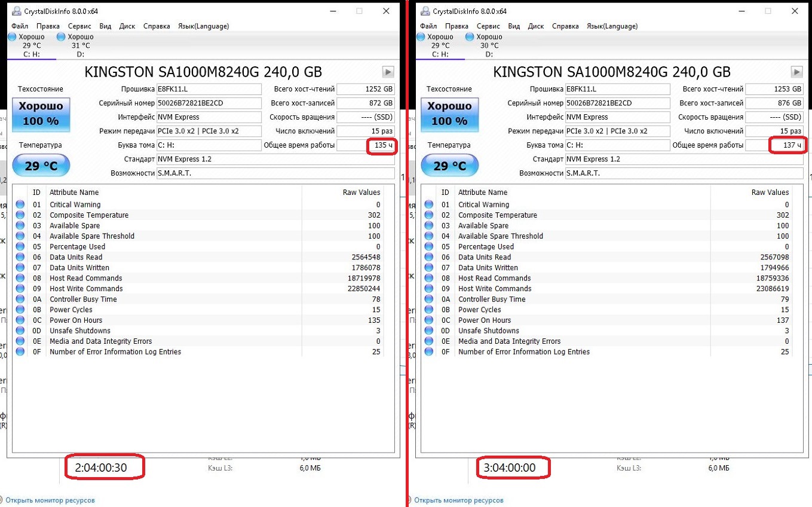The image size is (812, 507).
Task: Open the Диск menu in the right window
Action: (536, 26)
